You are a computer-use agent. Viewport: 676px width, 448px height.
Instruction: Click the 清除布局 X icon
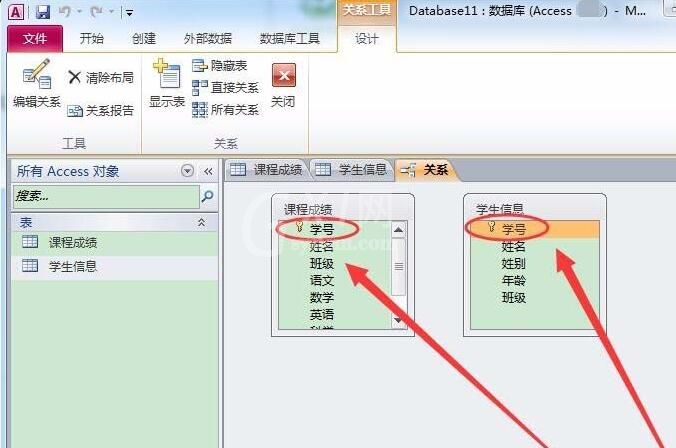(75, 78)
